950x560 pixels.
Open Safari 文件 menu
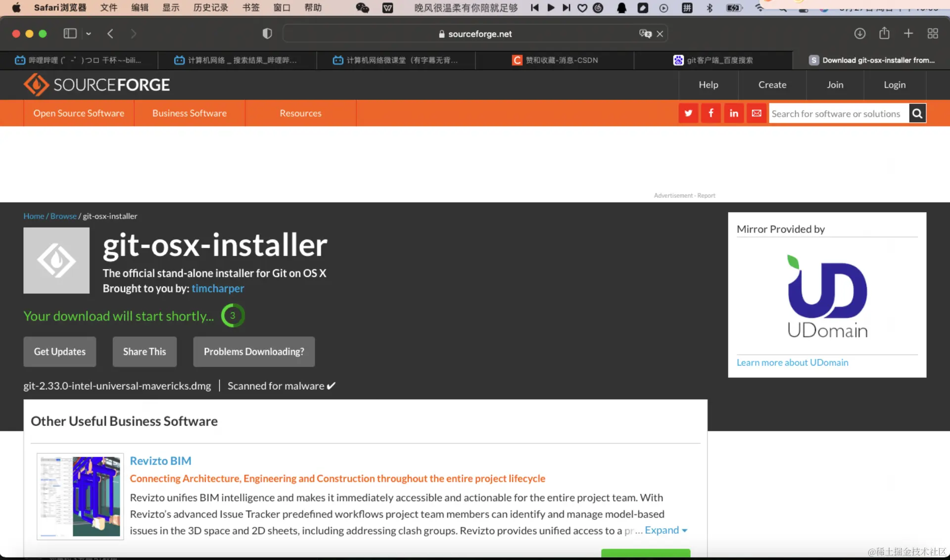(108, 7)
